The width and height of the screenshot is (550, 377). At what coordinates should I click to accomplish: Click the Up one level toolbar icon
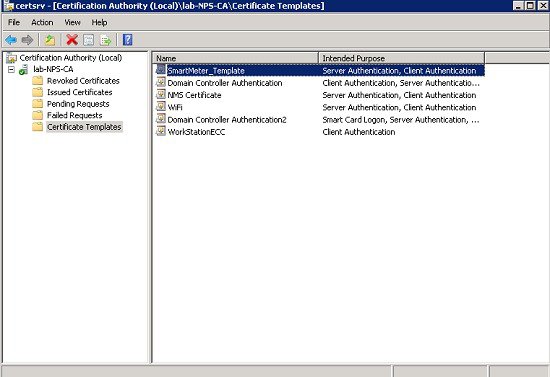(50, 40)
